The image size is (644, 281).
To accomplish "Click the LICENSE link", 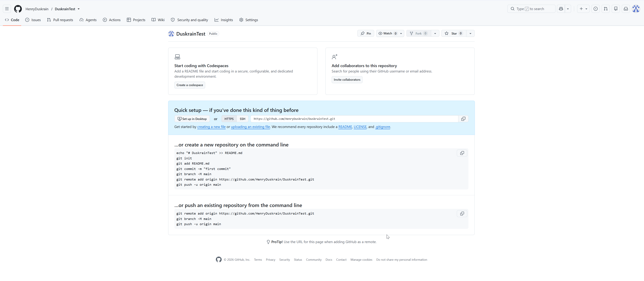I will click(x=360, y=127).
